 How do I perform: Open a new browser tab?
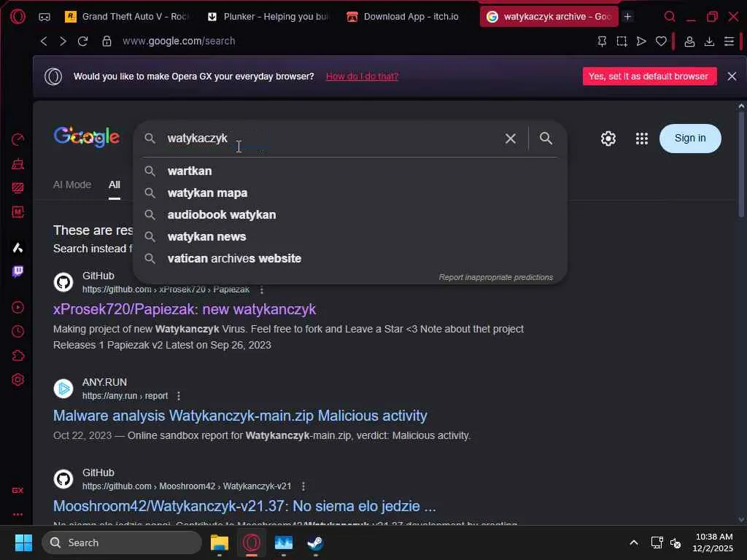tap(627, 17)
